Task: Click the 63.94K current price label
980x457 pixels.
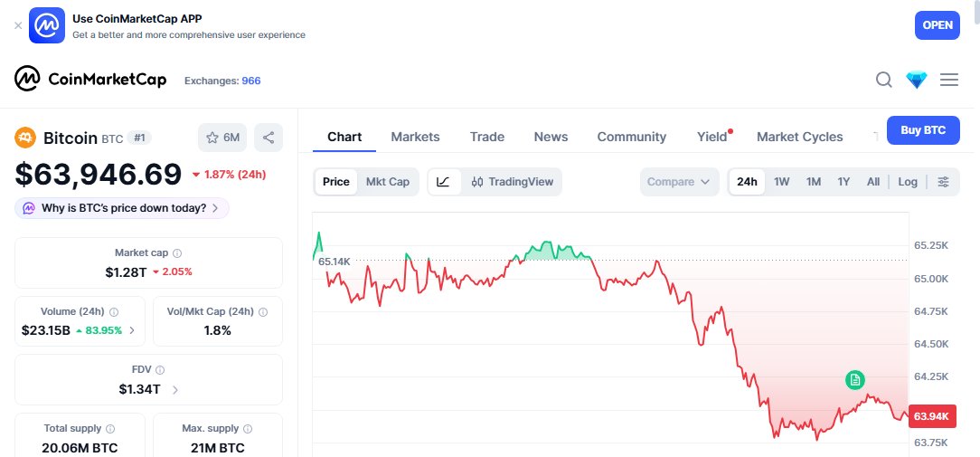Action: pyautogui.click(x=932, y=416)
